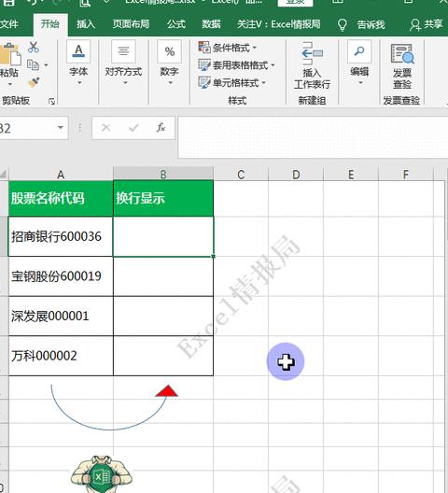The image size is (448, 493).
Task: Click the clipboard group dialog launcher
Action: tap(52, 101)
